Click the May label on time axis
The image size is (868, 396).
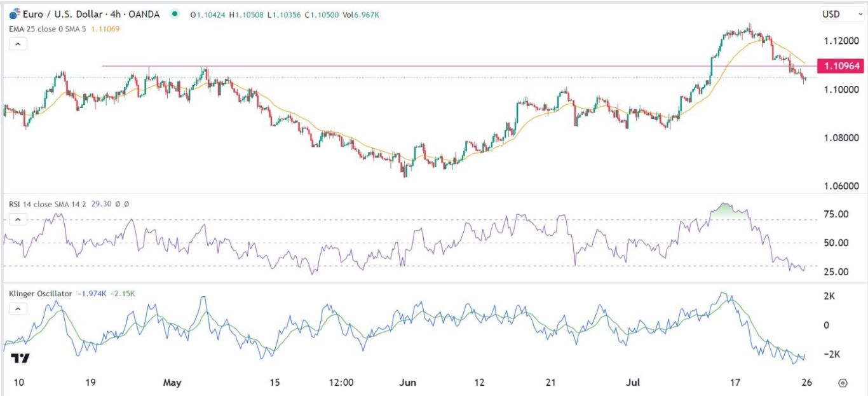point(172,383)
